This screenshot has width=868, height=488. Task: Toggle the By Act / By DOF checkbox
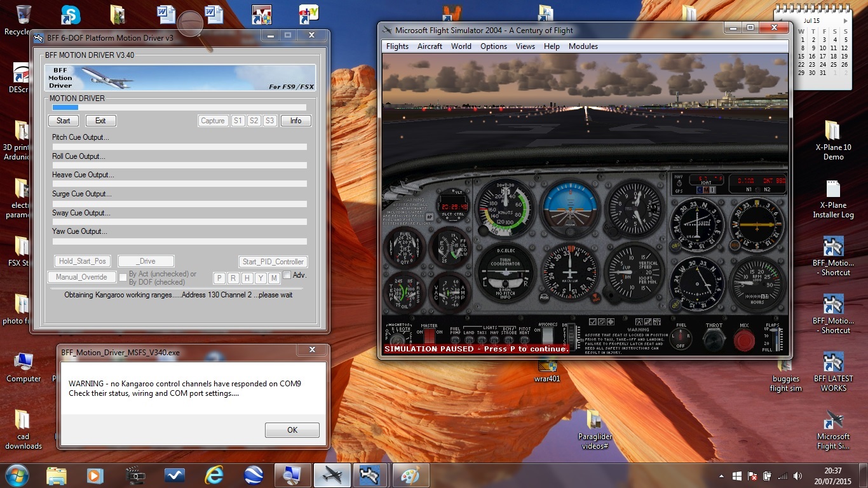coord(123,278)
